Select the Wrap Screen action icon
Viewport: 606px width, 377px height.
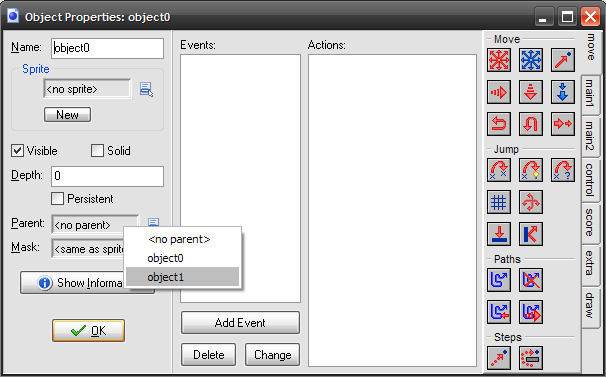tap(531, 202)
